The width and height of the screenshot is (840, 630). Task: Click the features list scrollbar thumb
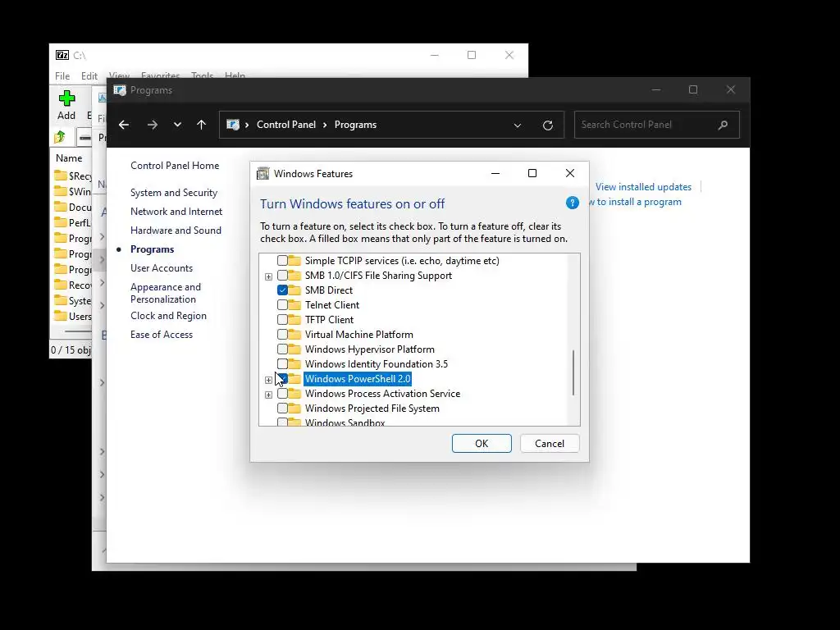coord(573,373)
